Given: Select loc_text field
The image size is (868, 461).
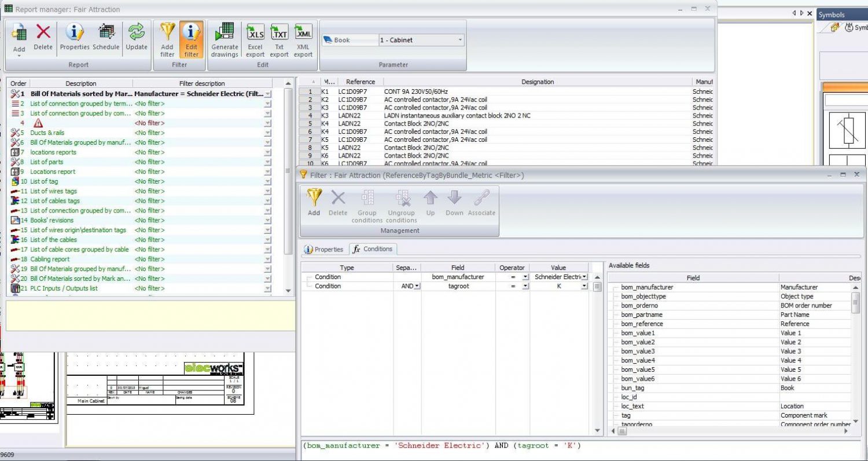Looking at the screenshot, I should 632,407.
